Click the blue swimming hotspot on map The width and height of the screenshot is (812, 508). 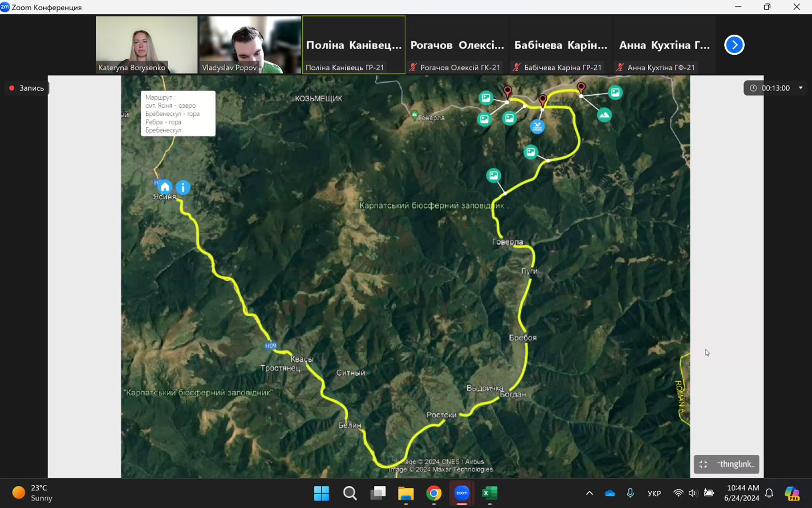[537, 127]
